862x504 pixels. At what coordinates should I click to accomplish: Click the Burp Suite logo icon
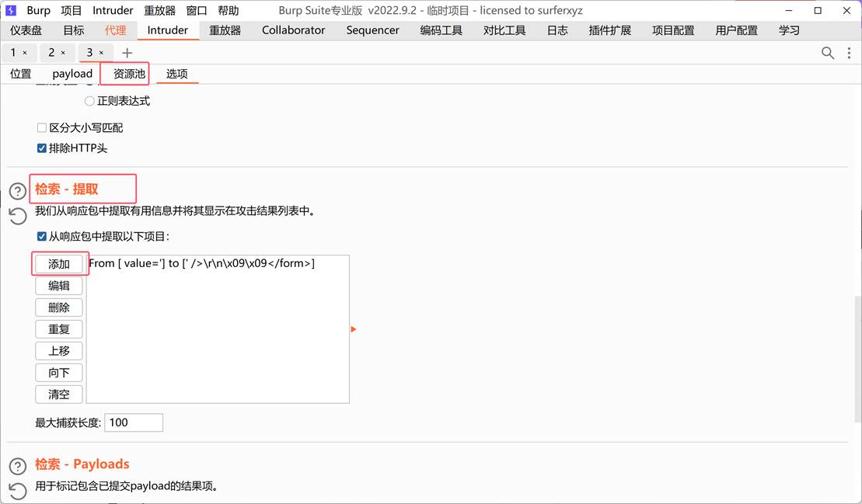[10, 10]
